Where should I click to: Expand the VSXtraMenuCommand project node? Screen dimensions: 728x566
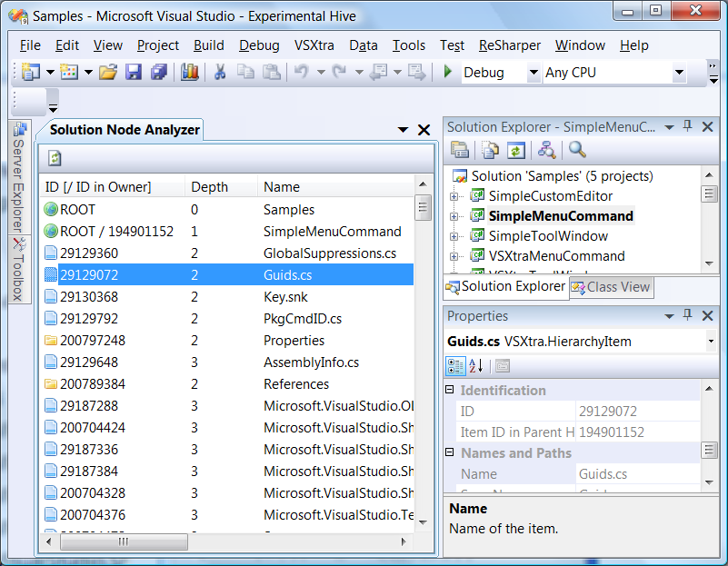point(454,256)
